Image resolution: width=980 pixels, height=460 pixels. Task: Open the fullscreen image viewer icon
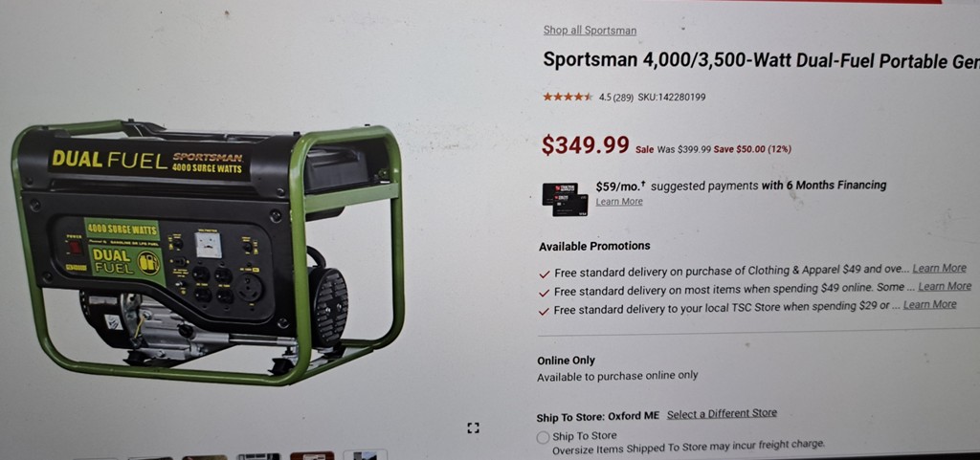473,427
